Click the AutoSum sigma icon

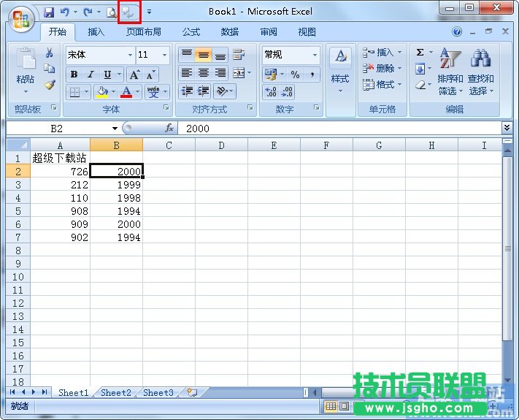[x=420, y=53]
